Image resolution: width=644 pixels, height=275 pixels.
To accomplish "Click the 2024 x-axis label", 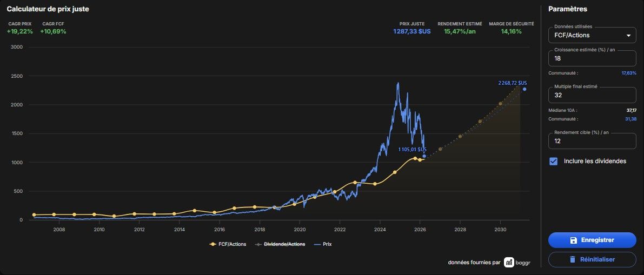I will pyautogui.click(x=380, y=229).
